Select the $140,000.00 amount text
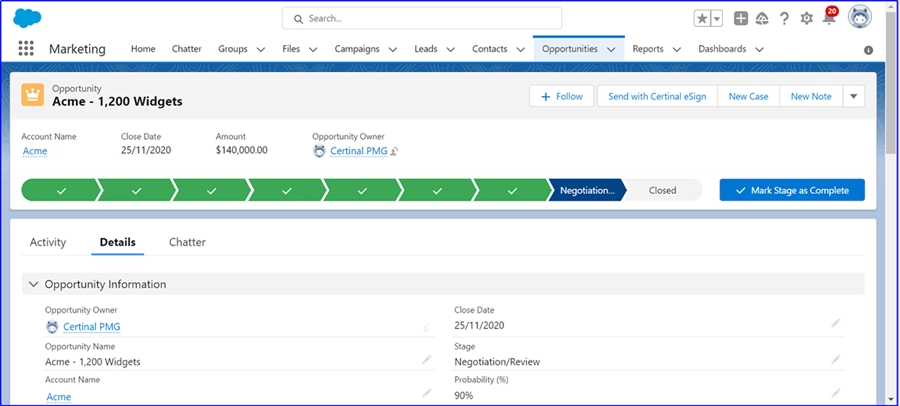 click(x=242, y=150)
